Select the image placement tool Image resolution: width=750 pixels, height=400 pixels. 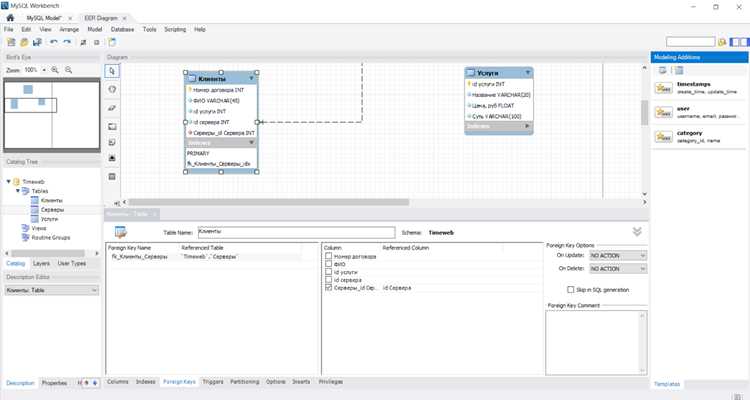pos(112,158)
